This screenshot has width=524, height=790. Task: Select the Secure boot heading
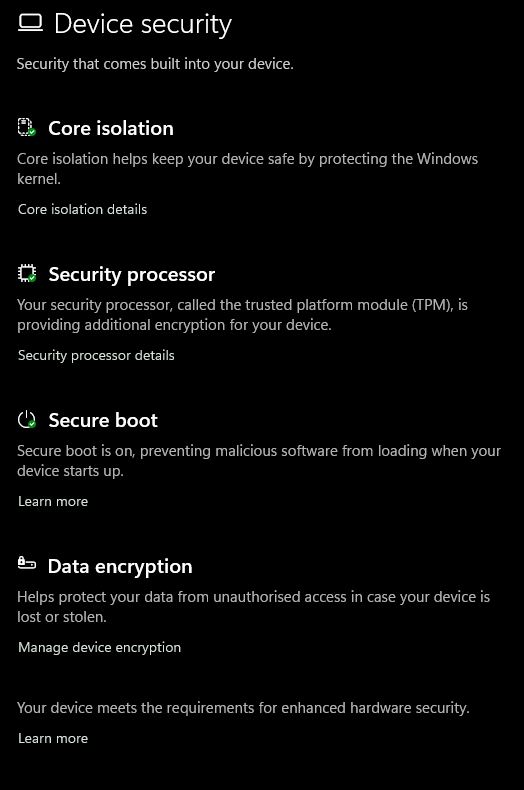(103, 421)
